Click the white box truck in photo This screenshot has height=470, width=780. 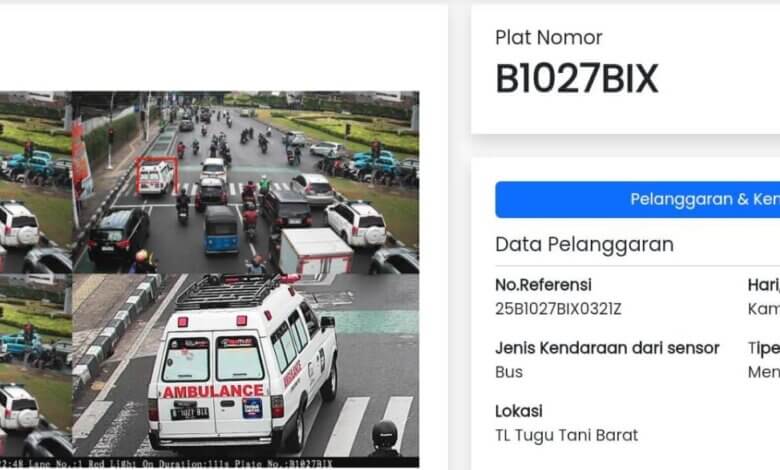click(x=315, y=251)
